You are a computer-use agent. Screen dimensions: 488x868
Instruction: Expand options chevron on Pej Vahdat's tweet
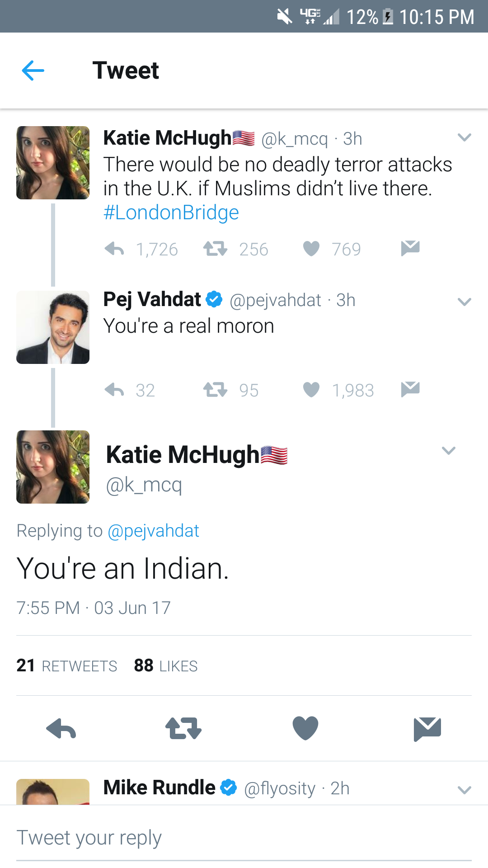coord(465,302)
